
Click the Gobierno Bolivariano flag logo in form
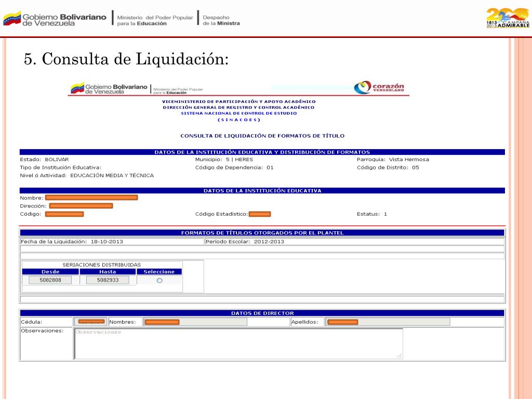[x=77, y=88]
